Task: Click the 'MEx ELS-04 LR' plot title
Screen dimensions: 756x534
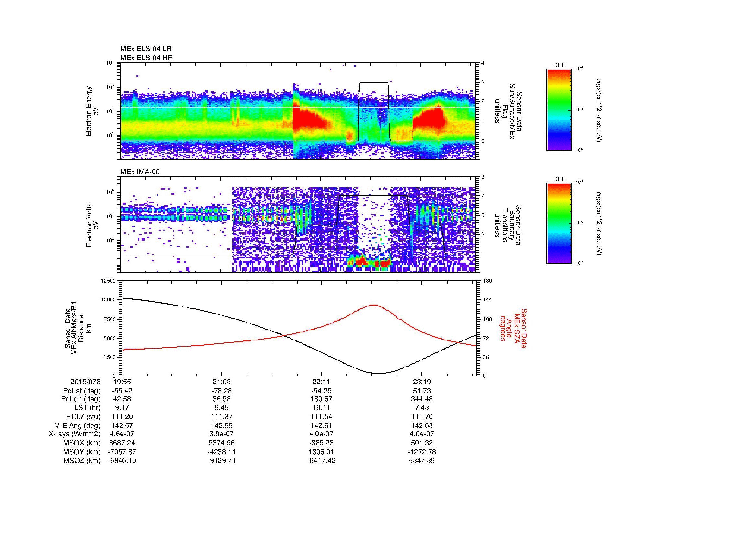Action: (146, 49)
